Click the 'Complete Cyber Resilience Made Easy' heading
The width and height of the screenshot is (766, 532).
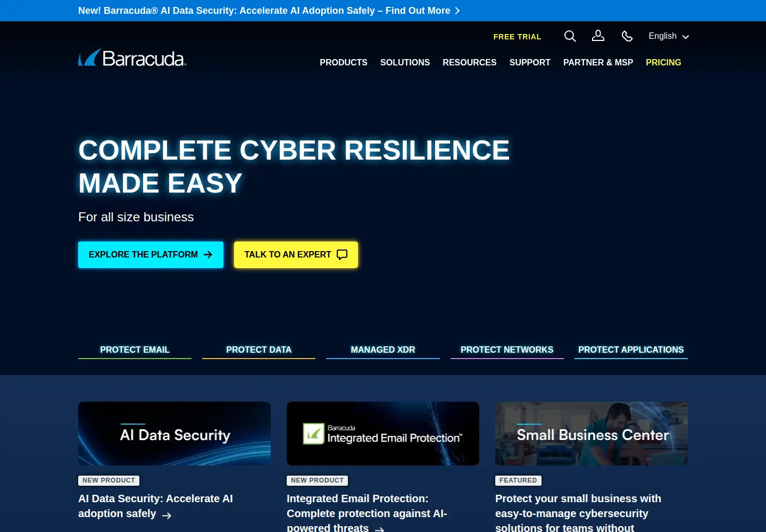tap(294, 167)
